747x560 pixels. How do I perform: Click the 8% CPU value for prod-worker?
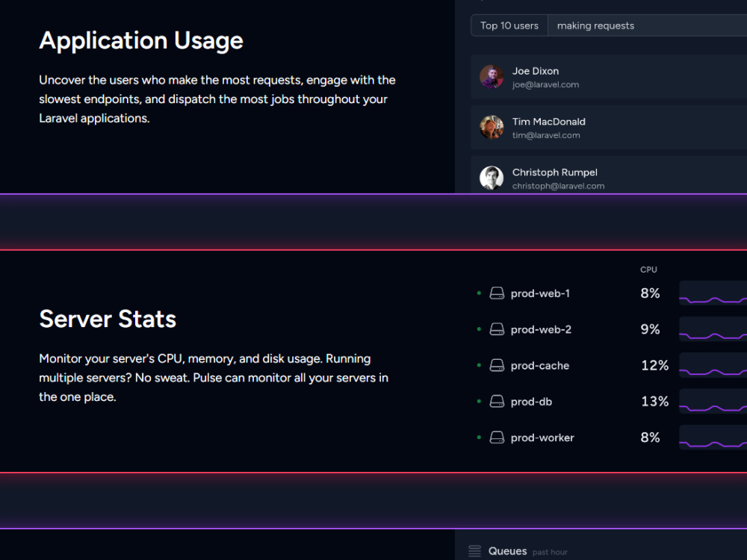point(651,438)
